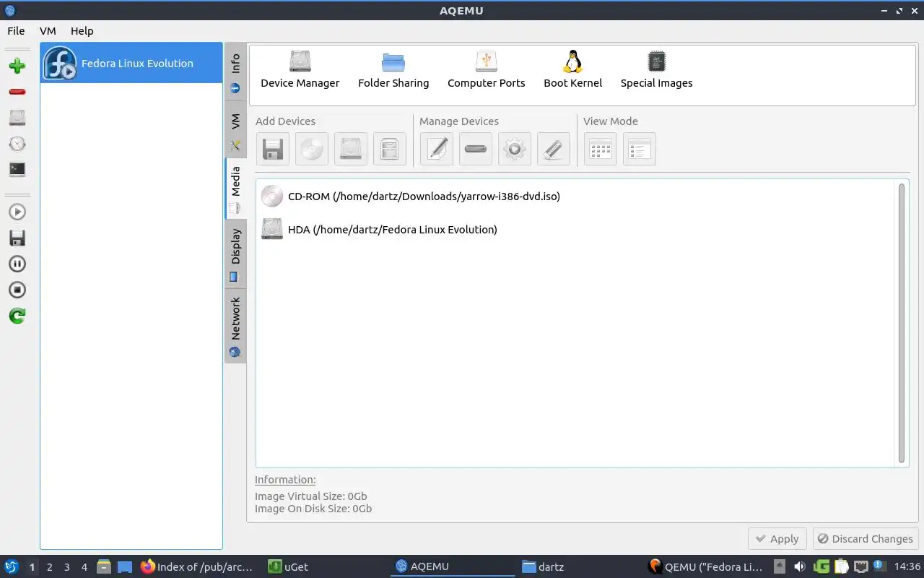Image resolution: width=924 pixels, height=578 pixels.
Task: Open Device Manager
Action: 300,70
